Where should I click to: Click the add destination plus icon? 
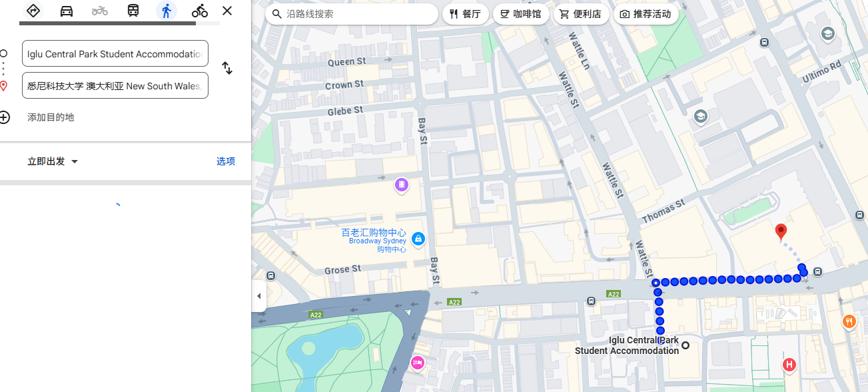pyautogui.click(x=5, y=117)
